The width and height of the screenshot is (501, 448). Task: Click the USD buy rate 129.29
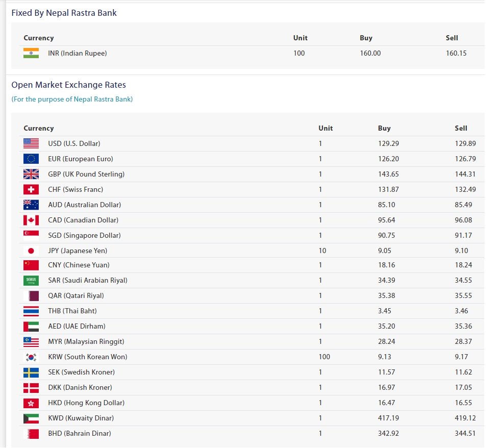pyautogui.click(x=388, y=143)
